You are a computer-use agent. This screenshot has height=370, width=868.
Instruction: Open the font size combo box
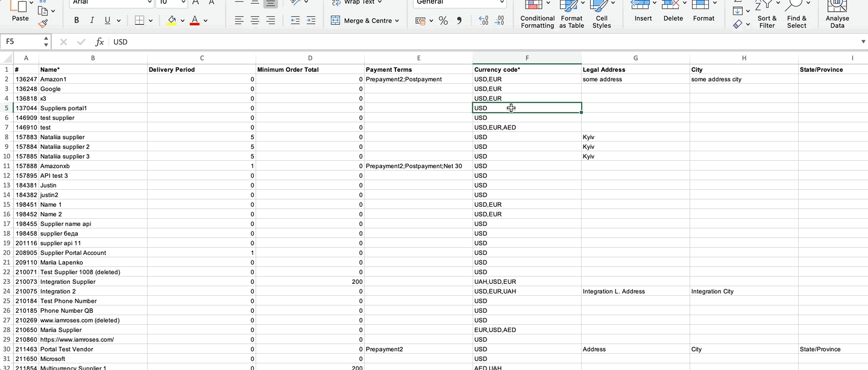171,2
